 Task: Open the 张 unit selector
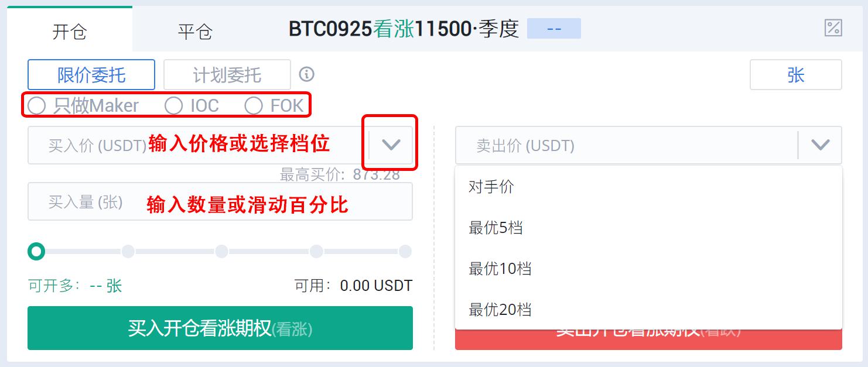tap(796, 75)
